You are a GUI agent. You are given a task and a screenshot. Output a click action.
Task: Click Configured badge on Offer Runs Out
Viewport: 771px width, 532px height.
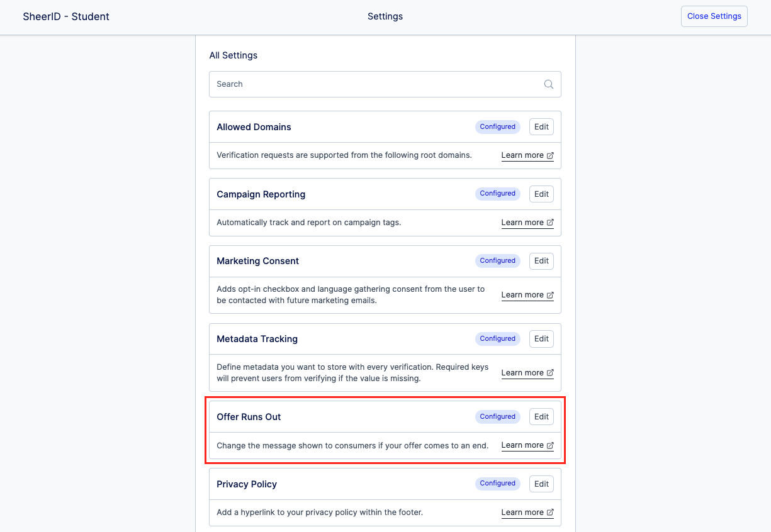tap(497, 417)
